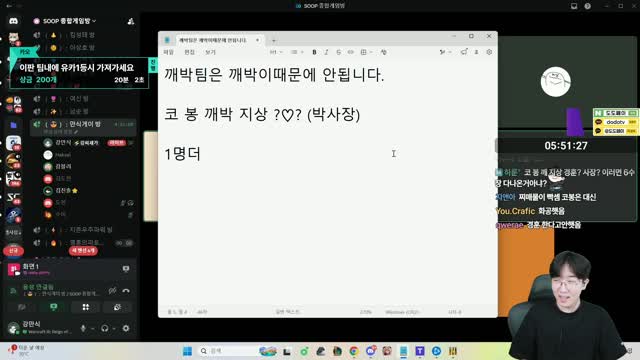Image resolution: width=640 pixels, height=360 pixels.
Task: Toggle bold formatting in Notepad toolbar
Action: [314, 52]
